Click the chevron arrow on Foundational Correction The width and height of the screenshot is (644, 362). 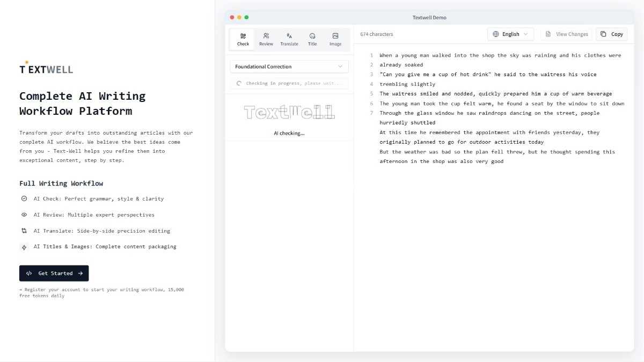[x=340, y=67]
